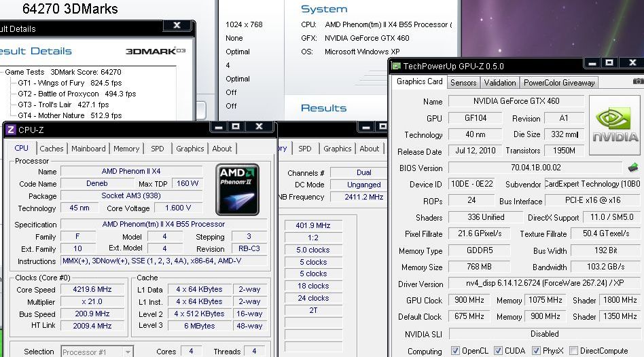Minimize the second CPU-Z memory window
644x357 pixels.
pyautogui.click(x=366, y=127)
